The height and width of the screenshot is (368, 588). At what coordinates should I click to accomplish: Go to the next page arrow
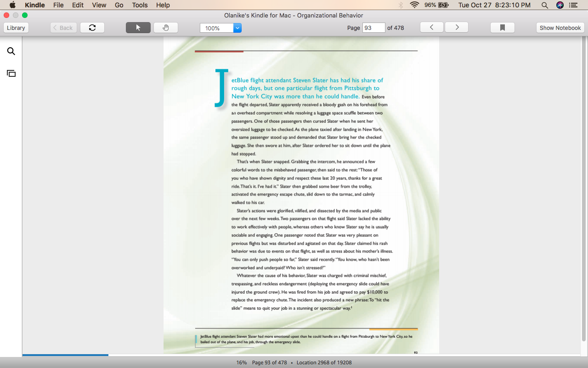pyautogui.click(x=457, y=28)
